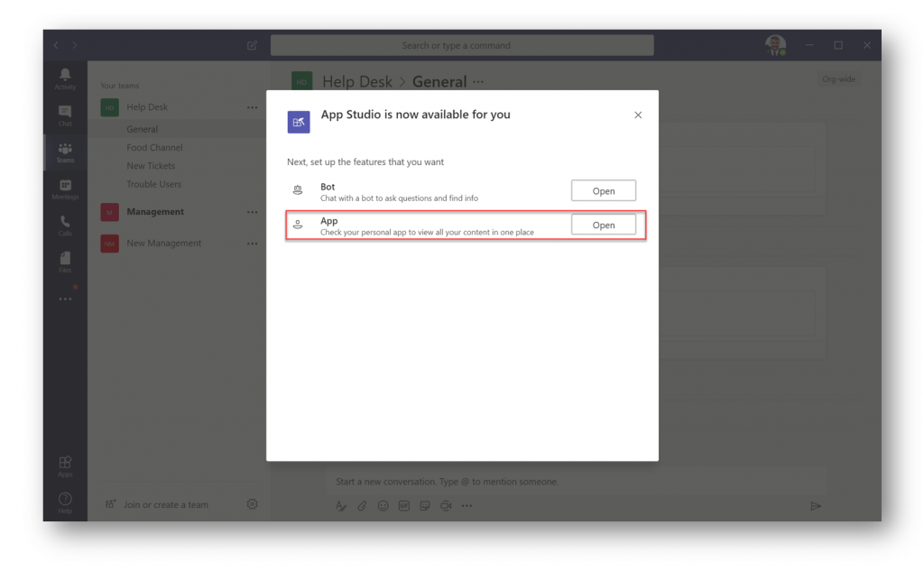Attach a file with the paperclip icon
The height and width of the screenshot is (571, 924).
coord(362,505)
